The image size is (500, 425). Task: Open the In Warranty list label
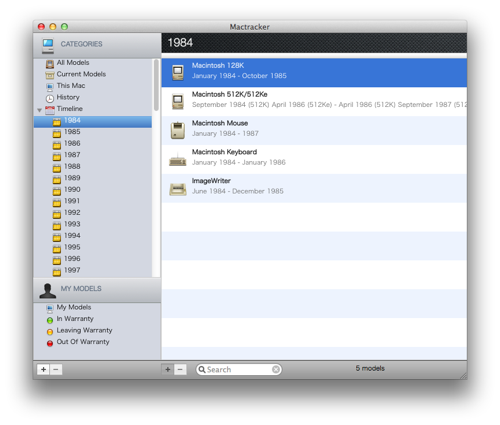pos(75,319)
